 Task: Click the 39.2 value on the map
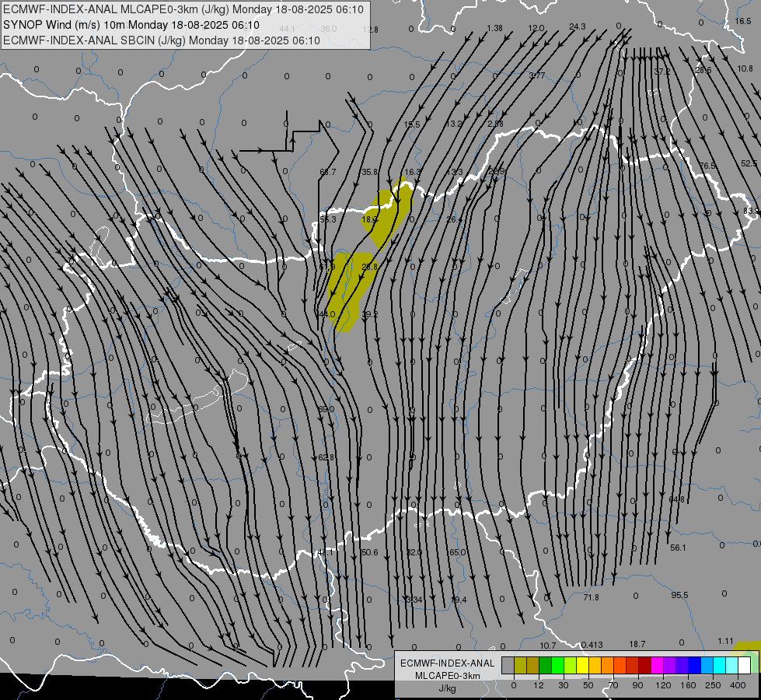tap(370, 314)
